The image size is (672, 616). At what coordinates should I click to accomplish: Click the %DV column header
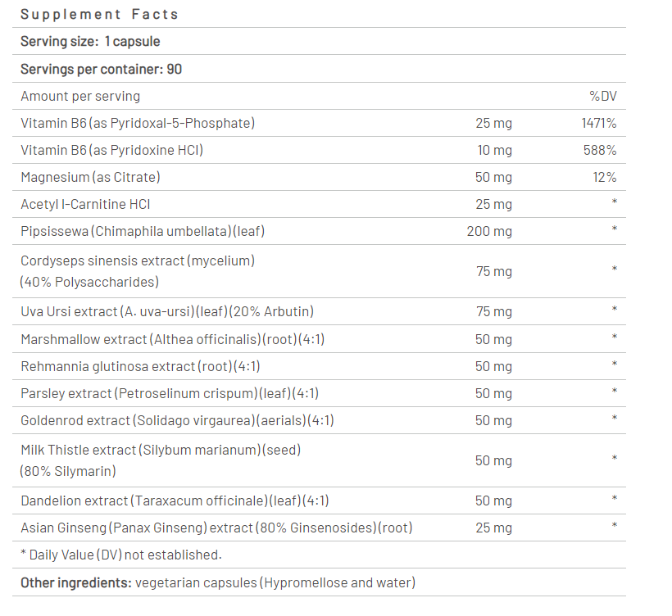(x=602, y=96)
